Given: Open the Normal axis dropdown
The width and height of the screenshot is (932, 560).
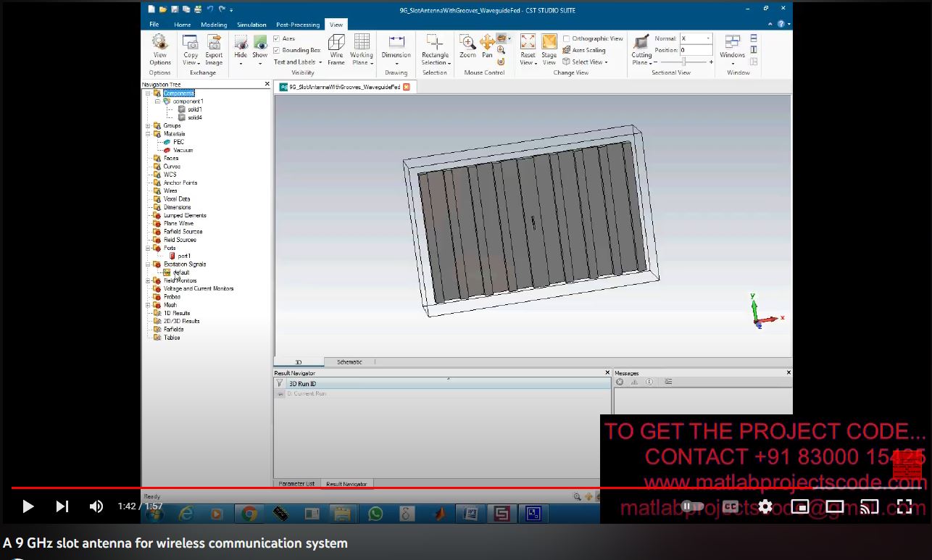Looking at the screenshot, I should 707,38.
